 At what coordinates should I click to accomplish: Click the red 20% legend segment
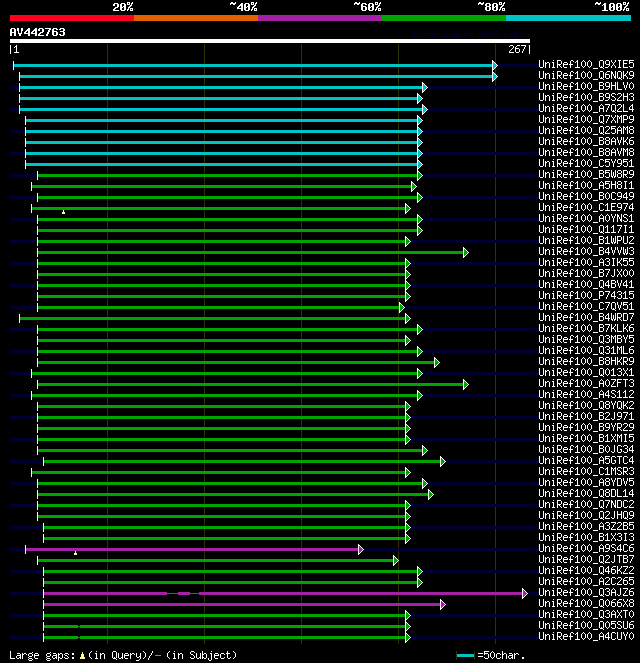[x=72, y=18]
